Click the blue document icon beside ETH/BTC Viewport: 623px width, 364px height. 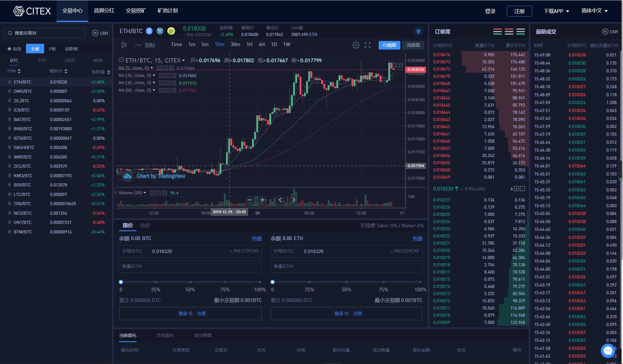point(149,31)
